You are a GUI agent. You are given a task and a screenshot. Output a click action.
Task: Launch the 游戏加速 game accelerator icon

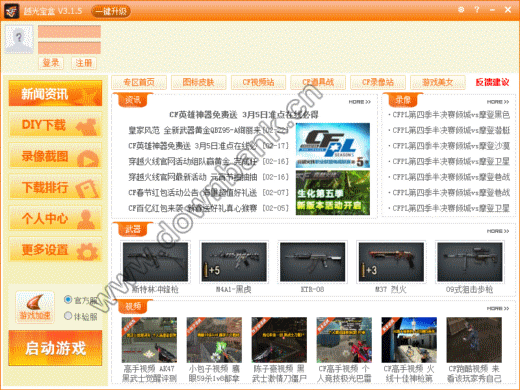(35, 307)
